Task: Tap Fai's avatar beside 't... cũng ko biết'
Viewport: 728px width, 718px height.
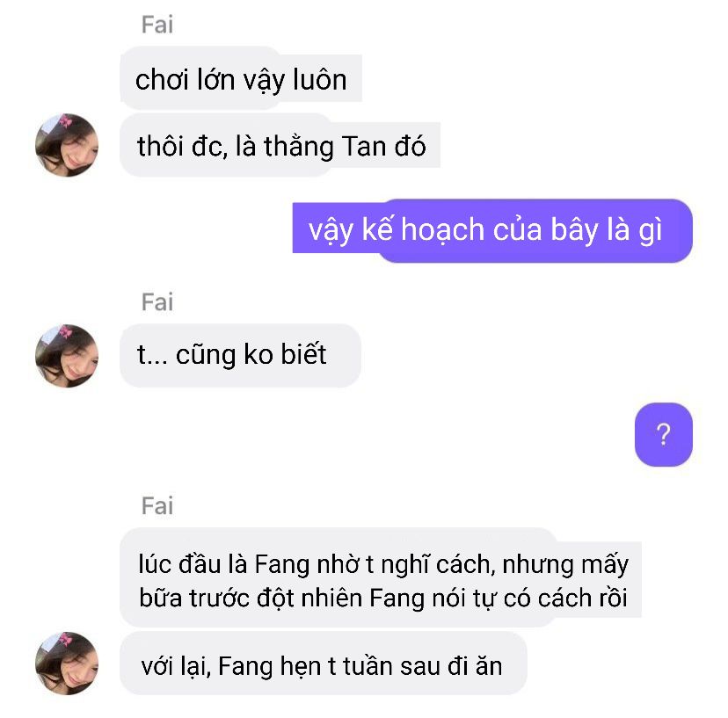Action: (67, 356)
